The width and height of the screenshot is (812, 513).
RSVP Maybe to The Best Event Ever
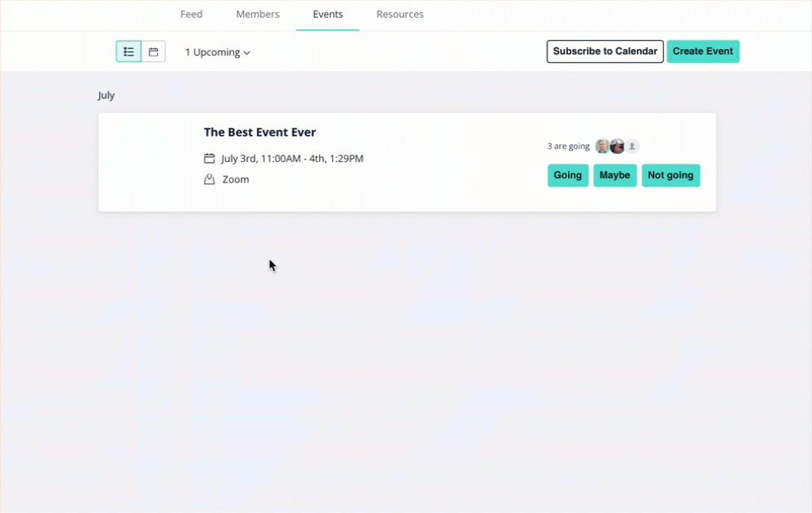click(615, 175)
